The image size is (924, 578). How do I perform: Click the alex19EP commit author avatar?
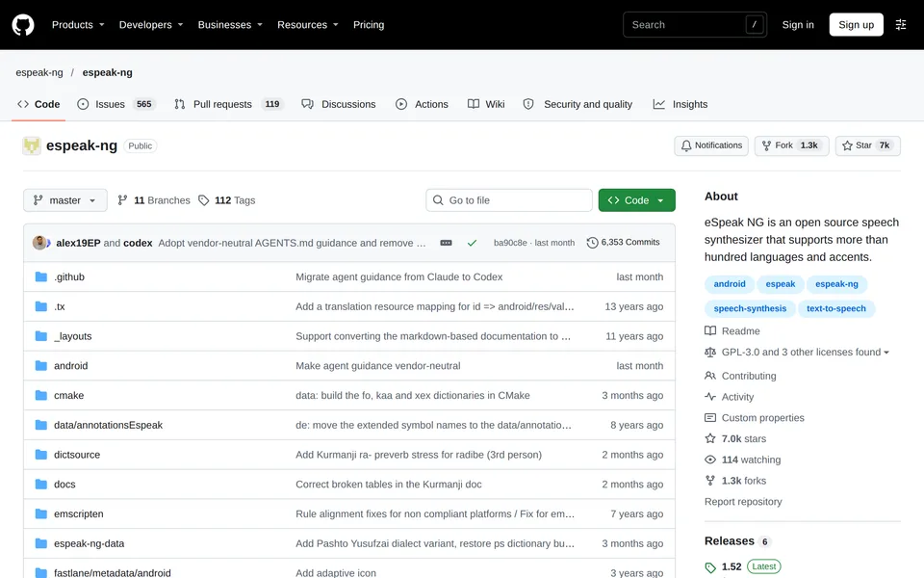39,243
